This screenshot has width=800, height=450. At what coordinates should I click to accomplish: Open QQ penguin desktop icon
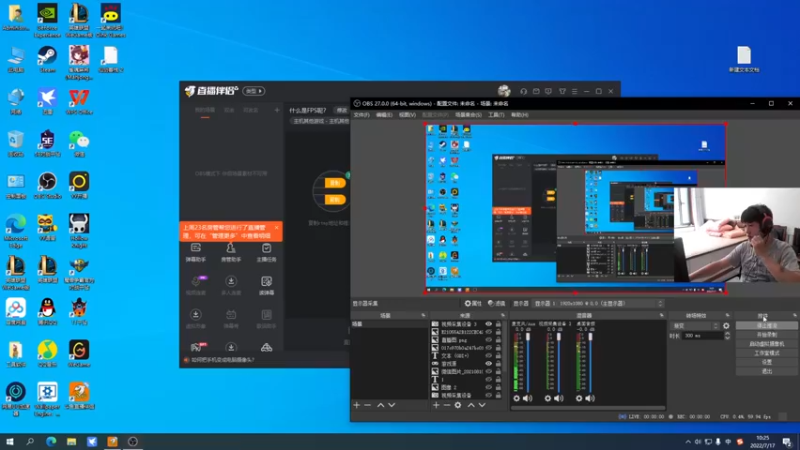(x=47, y=311)
